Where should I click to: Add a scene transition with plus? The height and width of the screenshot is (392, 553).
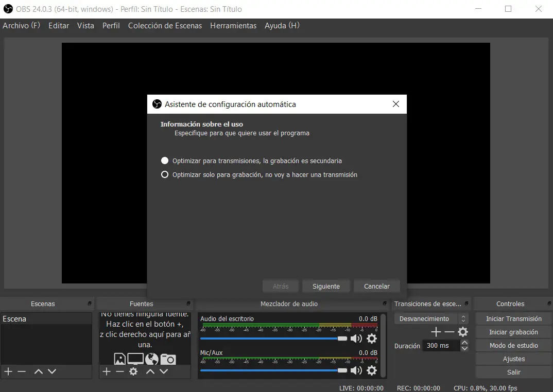[x=436, y=332]
